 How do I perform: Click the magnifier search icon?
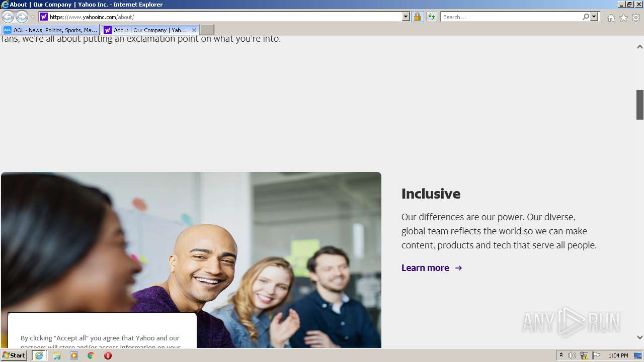(586, 17)
